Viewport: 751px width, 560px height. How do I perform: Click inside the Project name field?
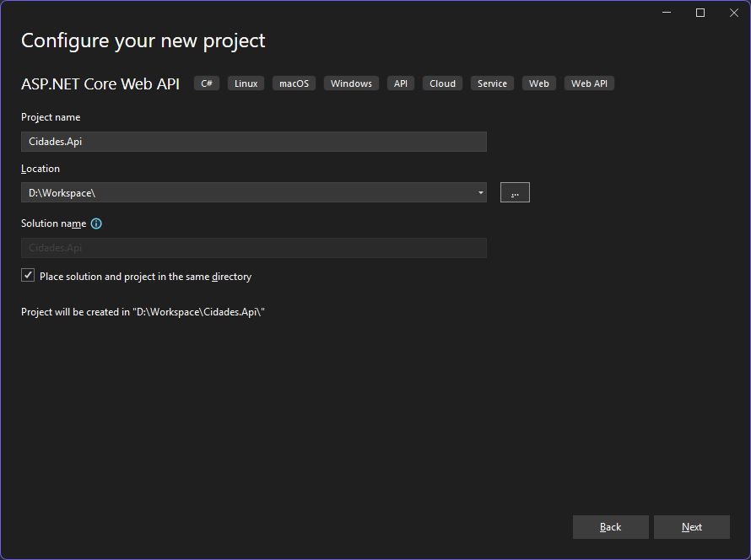pos(253,141)
